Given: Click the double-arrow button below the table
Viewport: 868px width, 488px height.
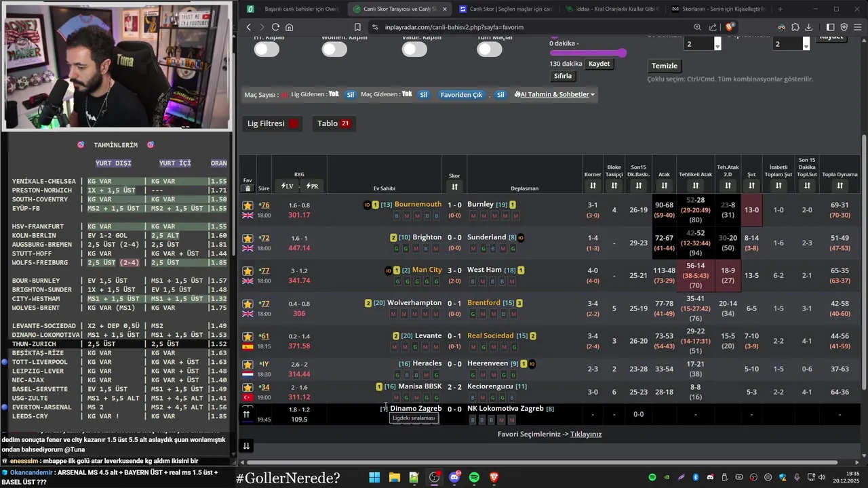Looking at the screenshot, I should 247,445.
